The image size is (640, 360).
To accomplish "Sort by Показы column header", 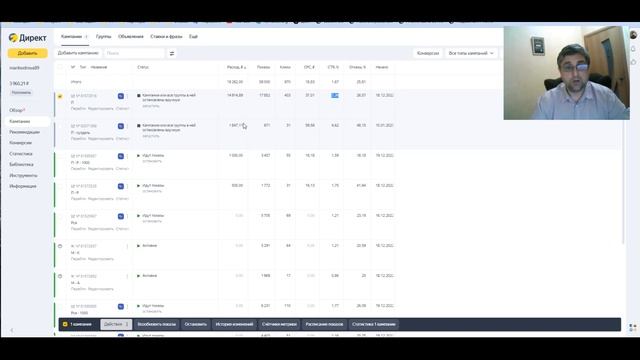I will 263,67.
